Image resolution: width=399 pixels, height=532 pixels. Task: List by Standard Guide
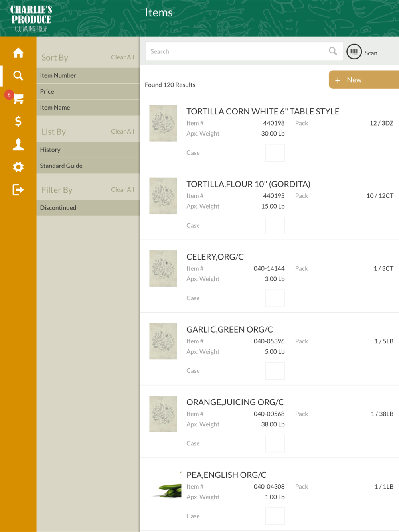(x=88, y=166)
